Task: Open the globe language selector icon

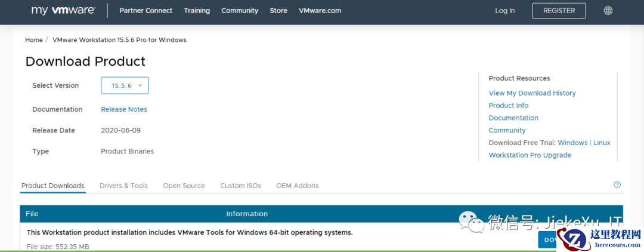Action: pos(608,11)
